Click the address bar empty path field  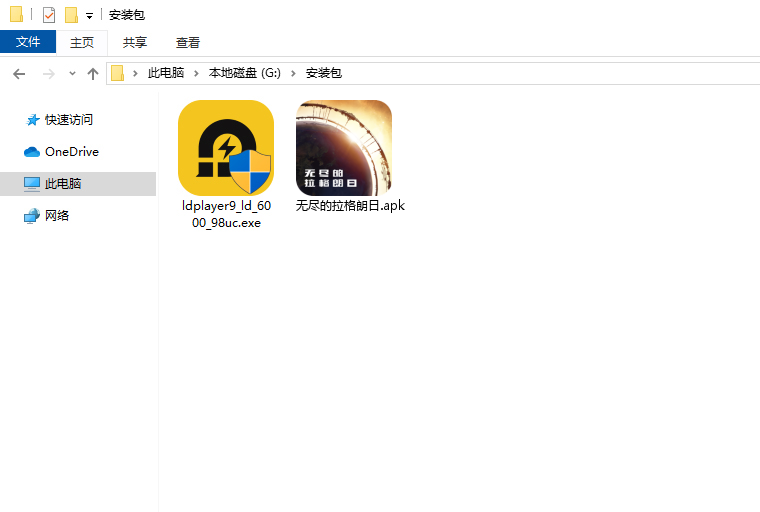[x=551, y=73]
